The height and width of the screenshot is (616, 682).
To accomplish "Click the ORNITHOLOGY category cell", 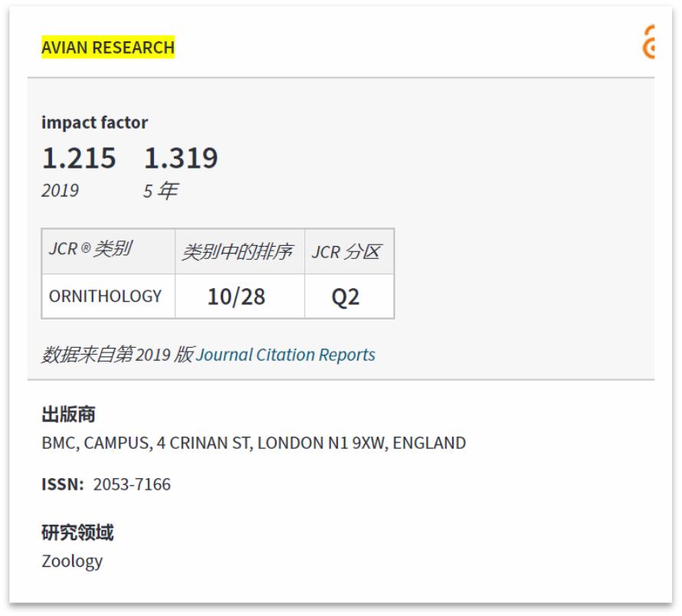I will pos(108,297).
